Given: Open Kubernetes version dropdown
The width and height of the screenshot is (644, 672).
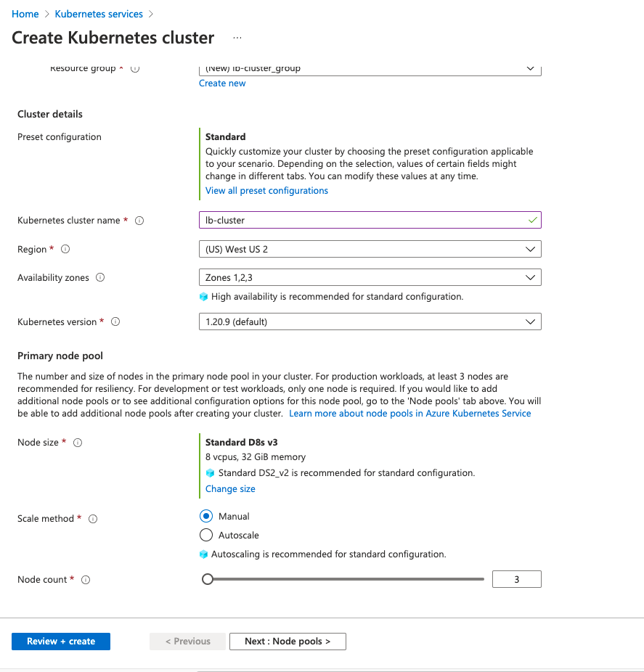Looking at the screenshot, I should coord(370,321).
